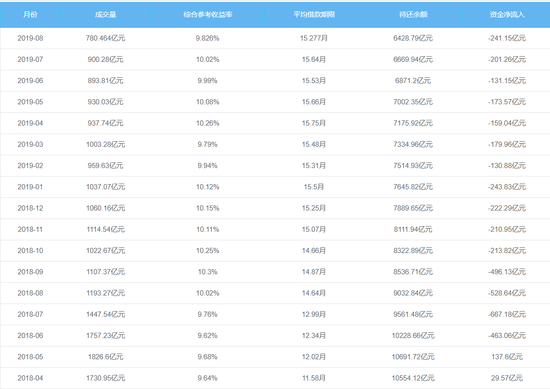Click the 成交量 column header
Viewport: 550px width, 389px height.
(x=106, y=14)
